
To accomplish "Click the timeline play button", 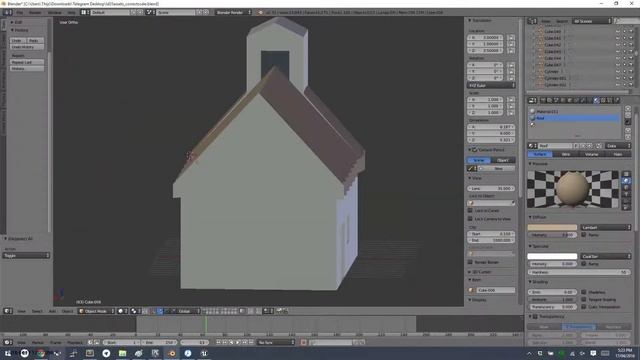I will 238,342.
